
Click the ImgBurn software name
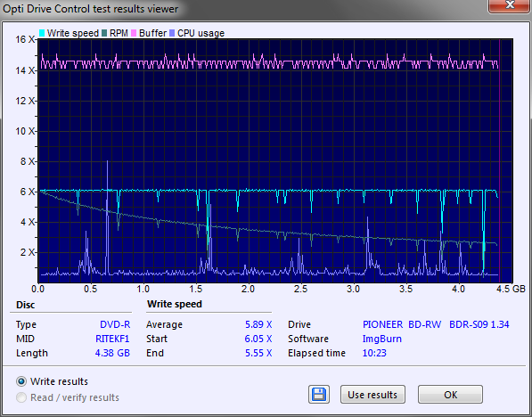pyautogui.click(x=382, y=339)
